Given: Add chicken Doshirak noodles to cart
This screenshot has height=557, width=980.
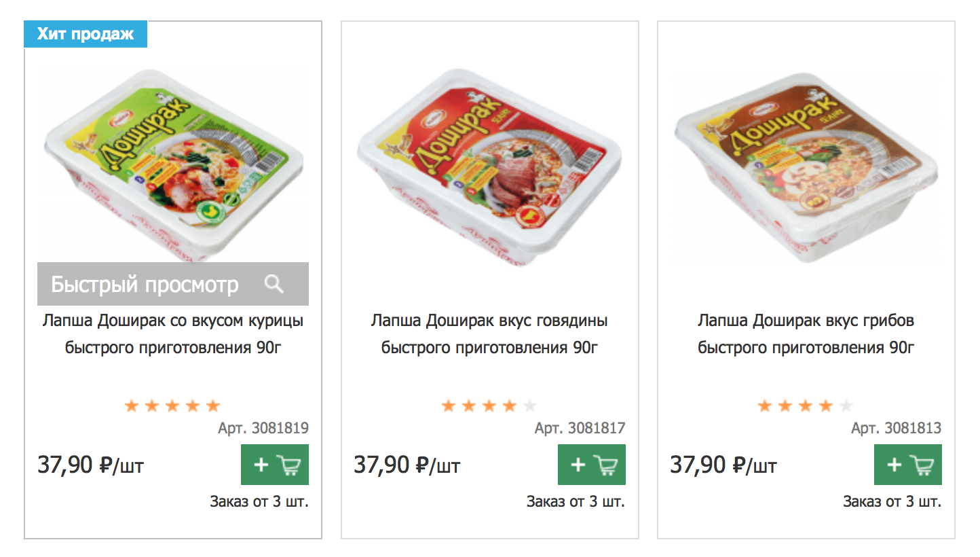Looking at the screenshot, I should (274, 465).
